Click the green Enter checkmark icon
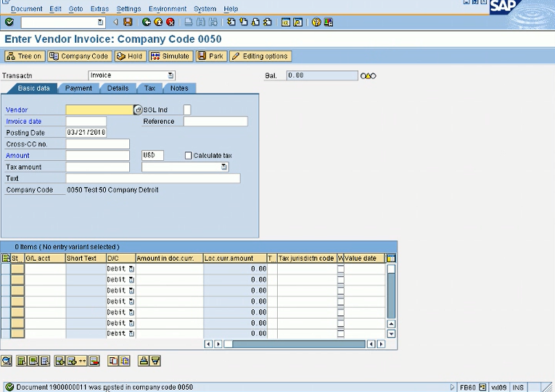 pos(9,22)
